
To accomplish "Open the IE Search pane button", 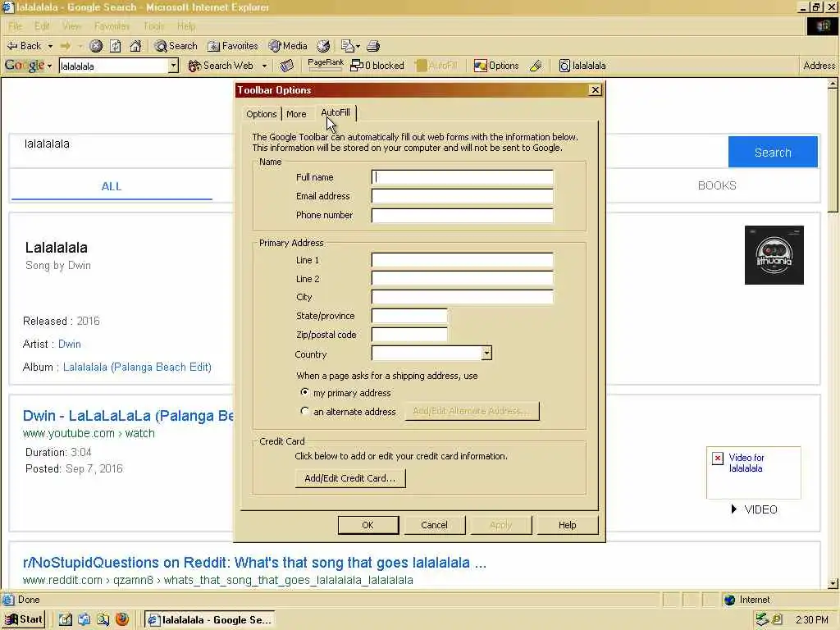I will pyautogui.click(x=176, y=46).
